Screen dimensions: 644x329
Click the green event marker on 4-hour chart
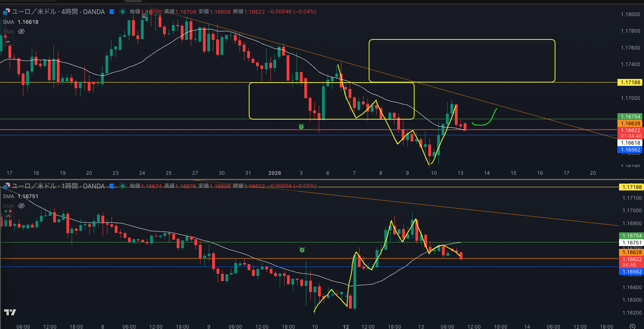click(x=301, y=126)
